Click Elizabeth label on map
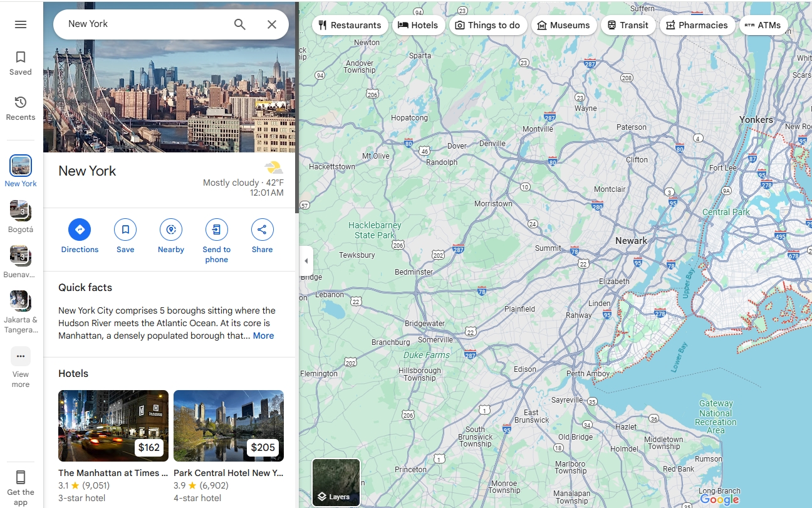 tap(614, 282)
